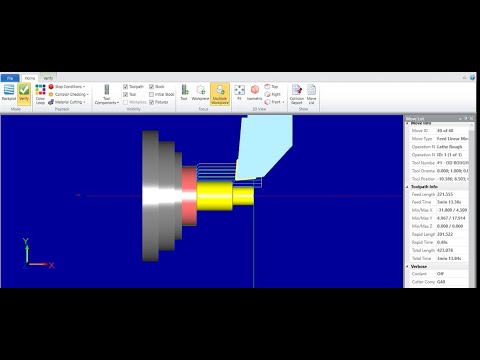Open Tool Components button

[x=107, y=94]
